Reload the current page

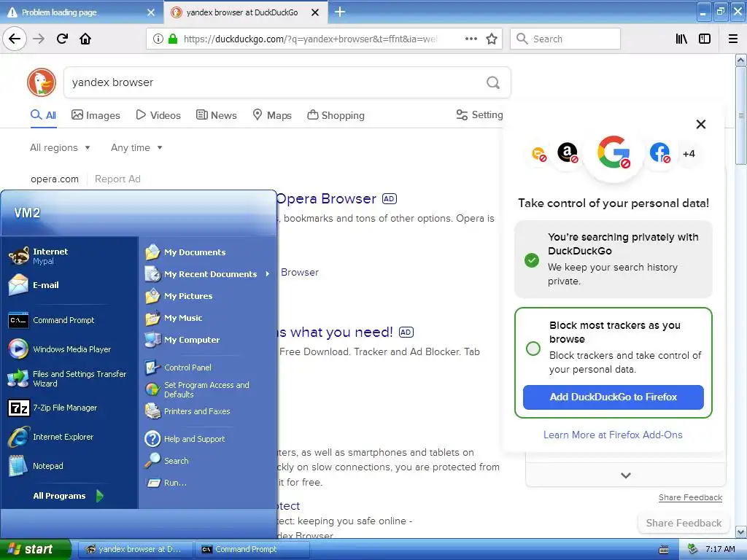[62, 39]
